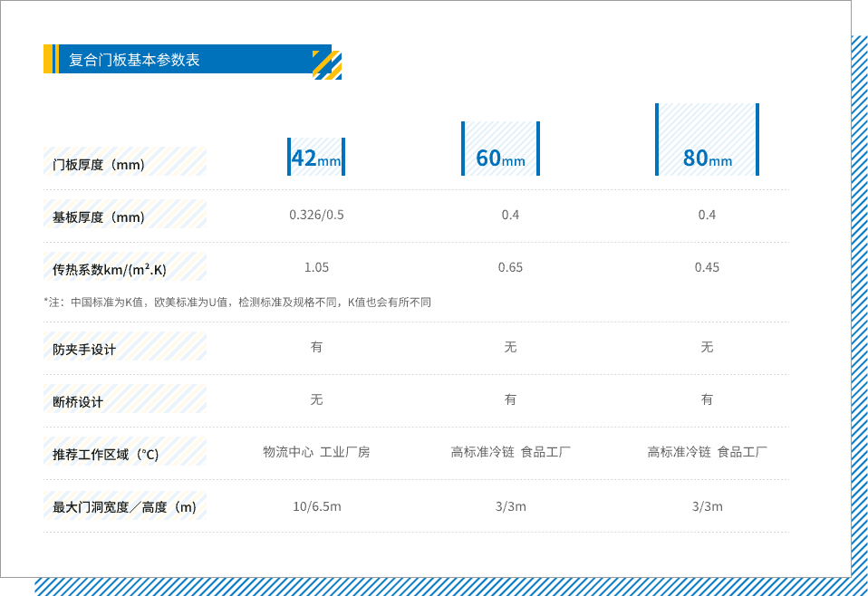The image size is (868, 596).
Task: Select the 1.05 heat transfer coefficient value
Action: (x=316, y=267)
